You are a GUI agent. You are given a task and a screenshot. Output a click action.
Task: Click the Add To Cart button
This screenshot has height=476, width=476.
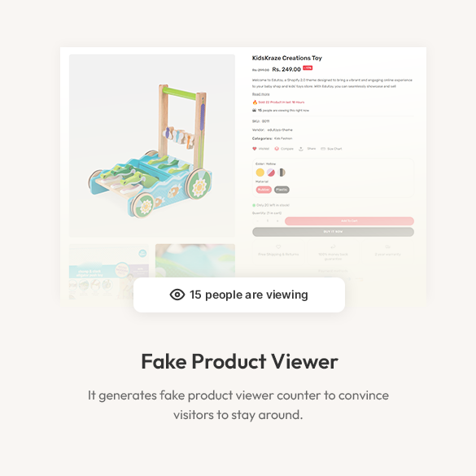349,221
